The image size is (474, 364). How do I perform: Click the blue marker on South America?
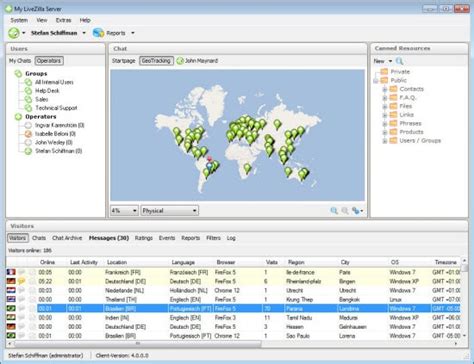pos(209,165)
